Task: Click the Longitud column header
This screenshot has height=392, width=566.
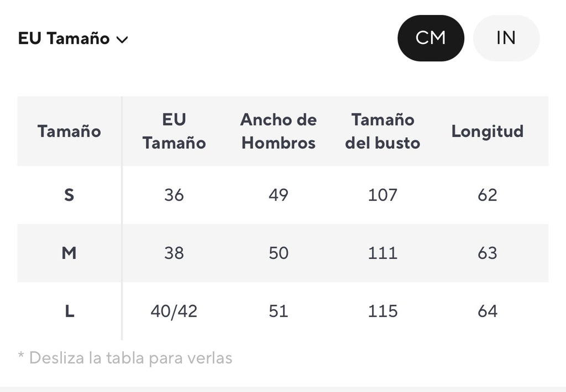Action: [x=488, y=131]
